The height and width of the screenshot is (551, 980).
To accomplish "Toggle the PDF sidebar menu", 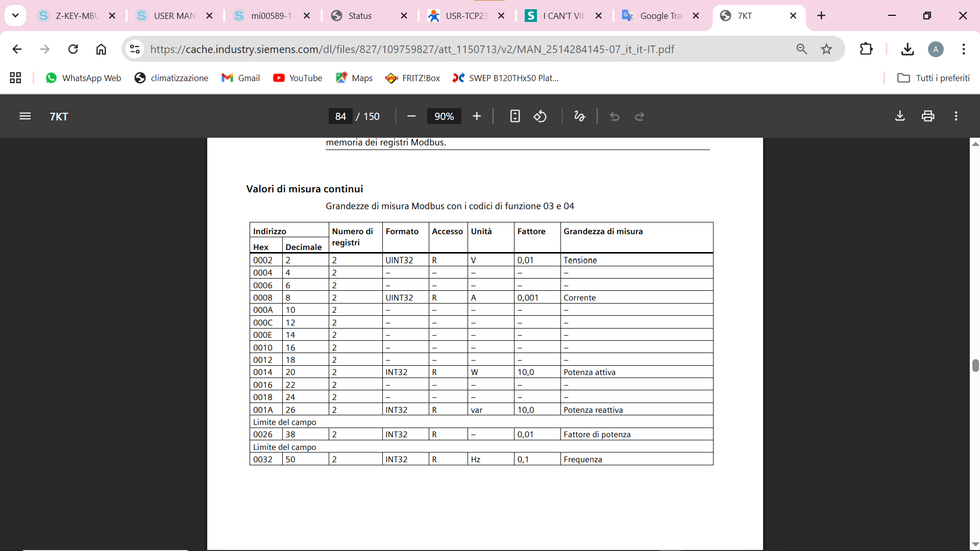I will pos(25,116).
